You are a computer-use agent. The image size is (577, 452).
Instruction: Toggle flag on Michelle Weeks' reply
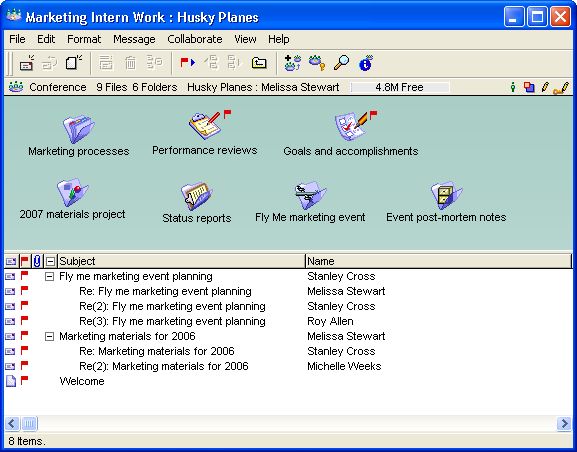click(24, 365)
